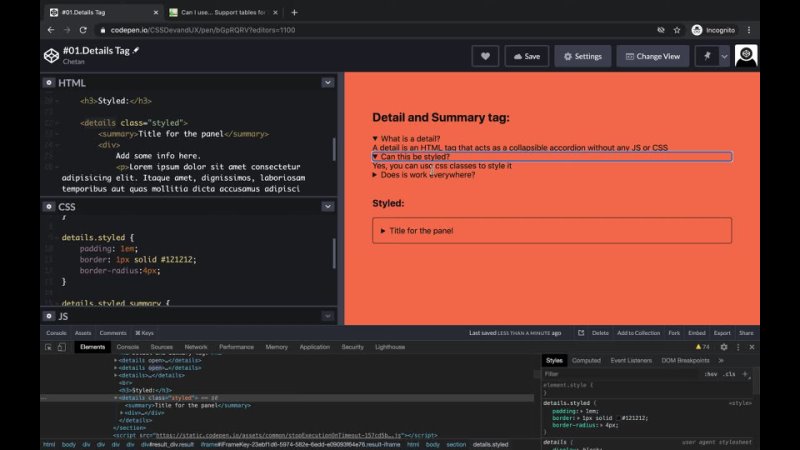Image resolution: width=800 pixels, height=450 pixels.
Task: Bookmark page with the star icon
Action: 677,30
